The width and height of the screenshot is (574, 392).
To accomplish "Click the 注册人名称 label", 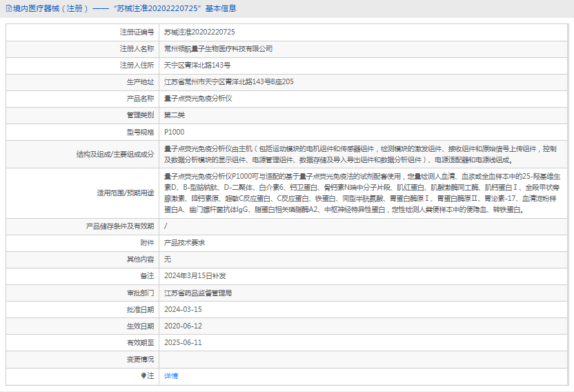I will point(137,49).
